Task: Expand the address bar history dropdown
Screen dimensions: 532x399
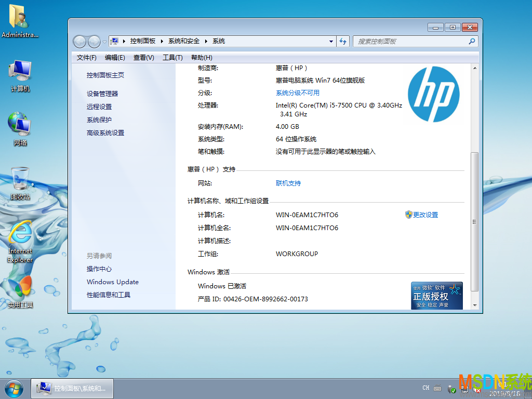Action: 331,42
